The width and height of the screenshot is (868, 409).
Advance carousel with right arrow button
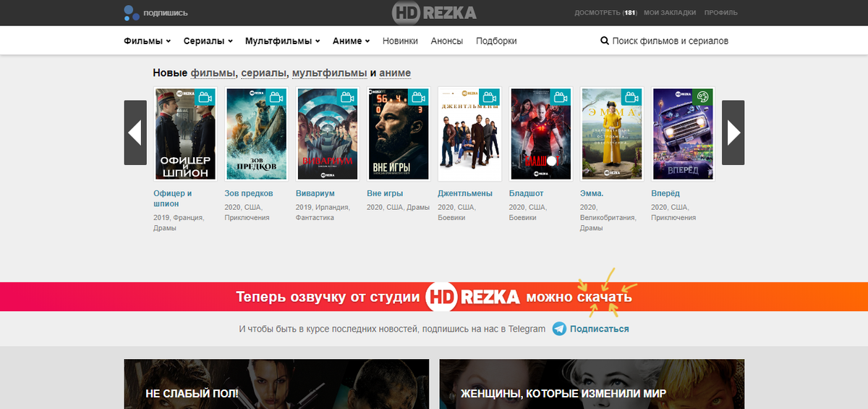click(733, 132)
